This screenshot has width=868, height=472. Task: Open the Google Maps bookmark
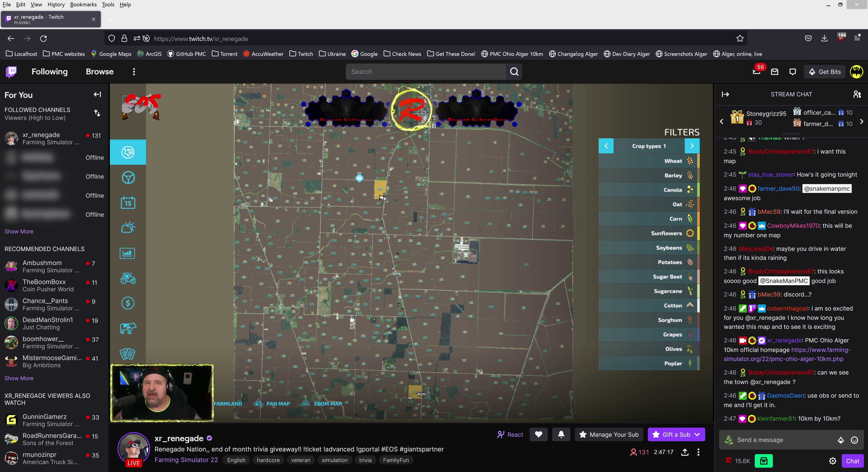coord(111,54)
